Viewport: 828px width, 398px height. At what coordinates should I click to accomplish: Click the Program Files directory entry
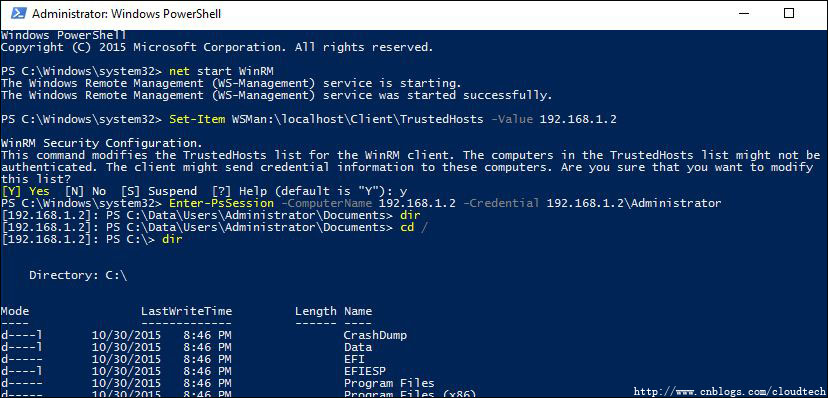(x=389, y=383)
